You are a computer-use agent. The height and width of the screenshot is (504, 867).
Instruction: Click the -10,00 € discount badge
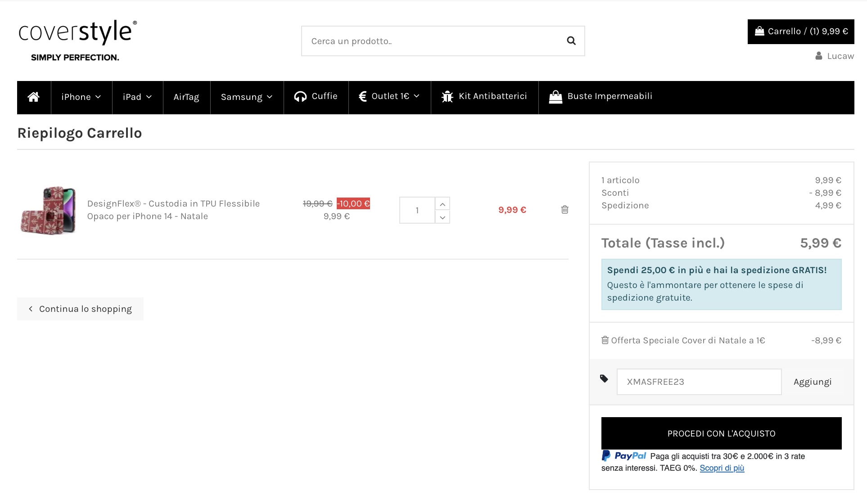click(x=353, y=203)
